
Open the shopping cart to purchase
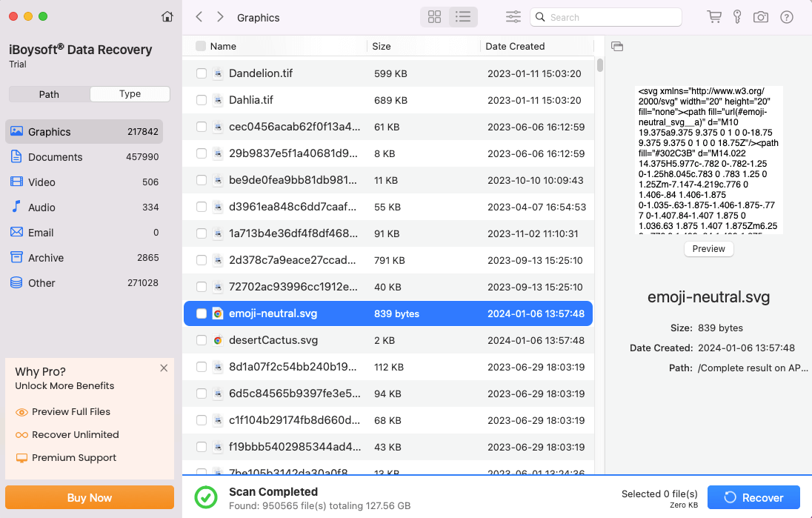click(713, 16)
